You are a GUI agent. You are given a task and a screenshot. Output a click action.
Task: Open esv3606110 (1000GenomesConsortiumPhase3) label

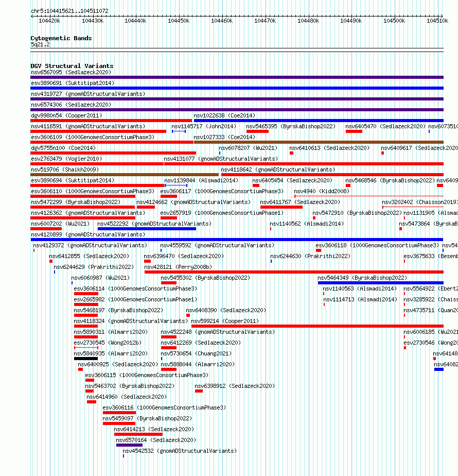(93, 191)
